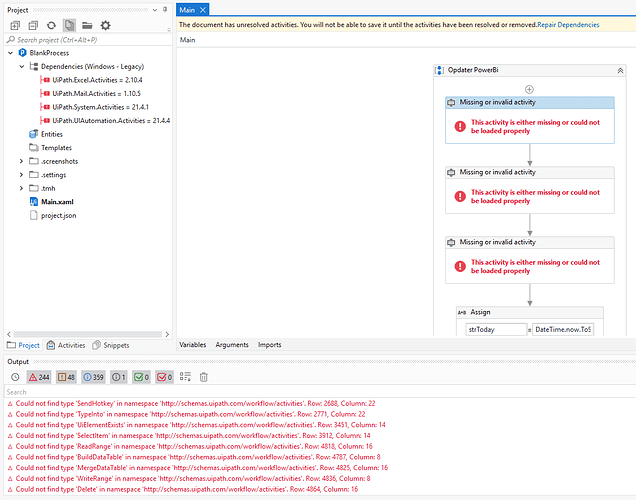The image size is (636, 500).
Task: Expand the .tmh folder
Action: point(21,188)
